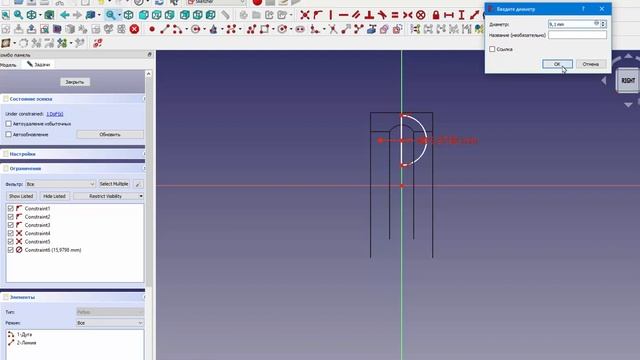This screenshot has height=360, width=640.
Task: Select the create line tool
Action: click(164, 29)
